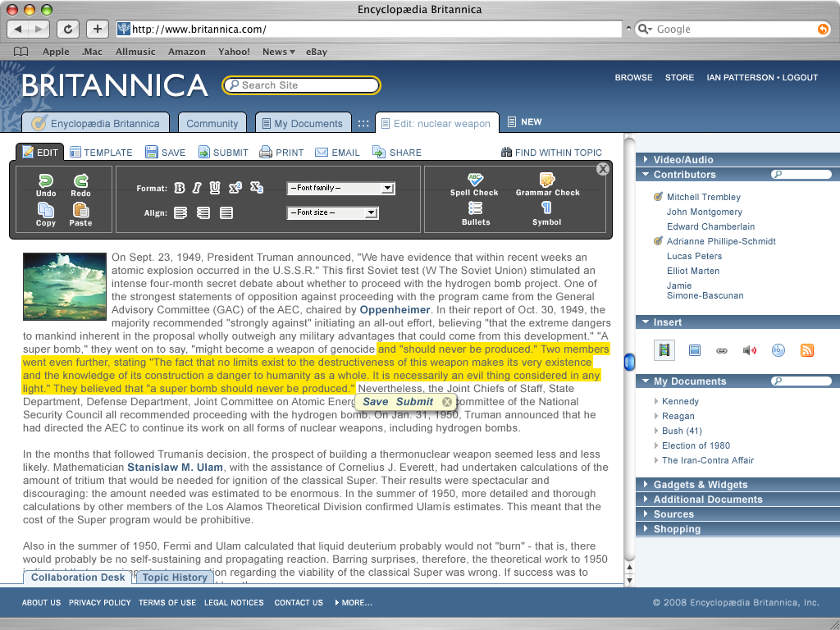840x630 pixels.
Task: Switch to My Documents tab
Action: click(304, 123)
